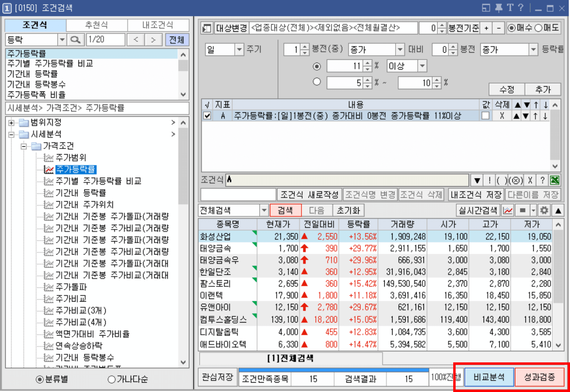Click the magnifier search icon beside 등락 field
Viewport: 570px width, 392px height.
coord(75,40)
